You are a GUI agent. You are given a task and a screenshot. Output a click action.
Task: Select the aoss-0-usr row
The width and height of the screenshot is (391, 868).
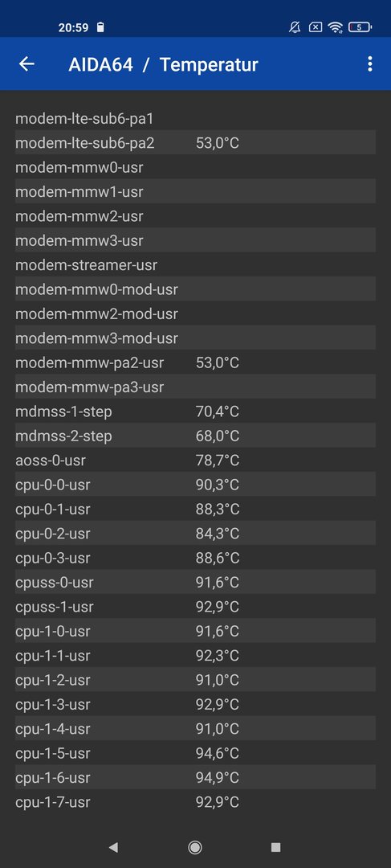[195, 461]
